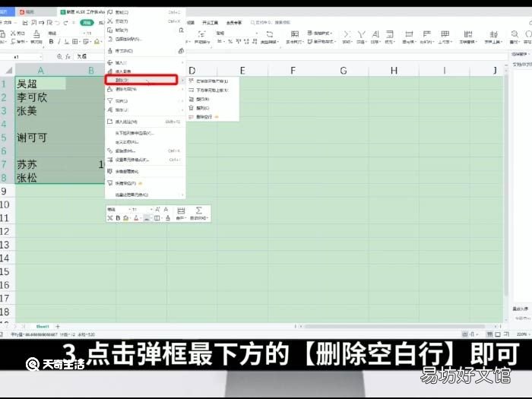Select column F header

(293, 70)
